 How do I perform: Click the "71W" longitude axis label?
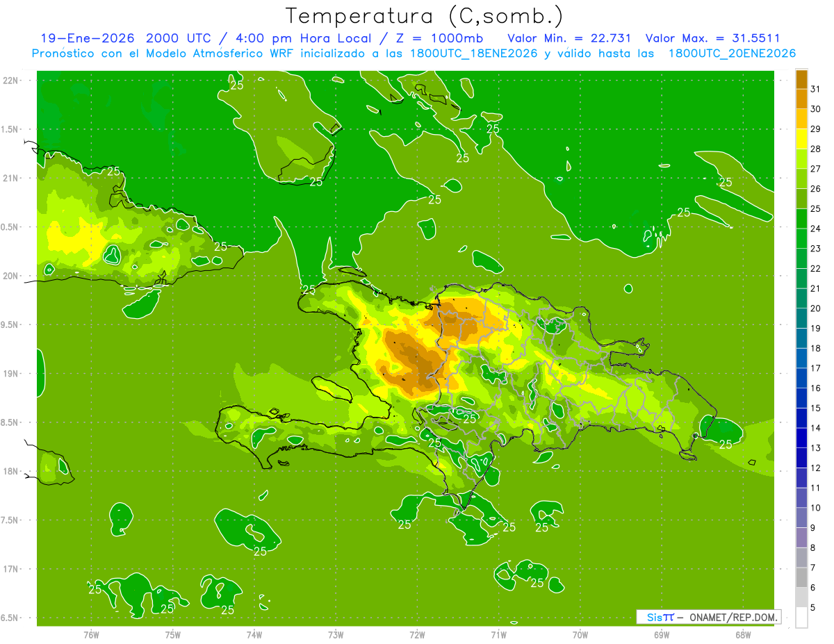(x=498, y=634)
